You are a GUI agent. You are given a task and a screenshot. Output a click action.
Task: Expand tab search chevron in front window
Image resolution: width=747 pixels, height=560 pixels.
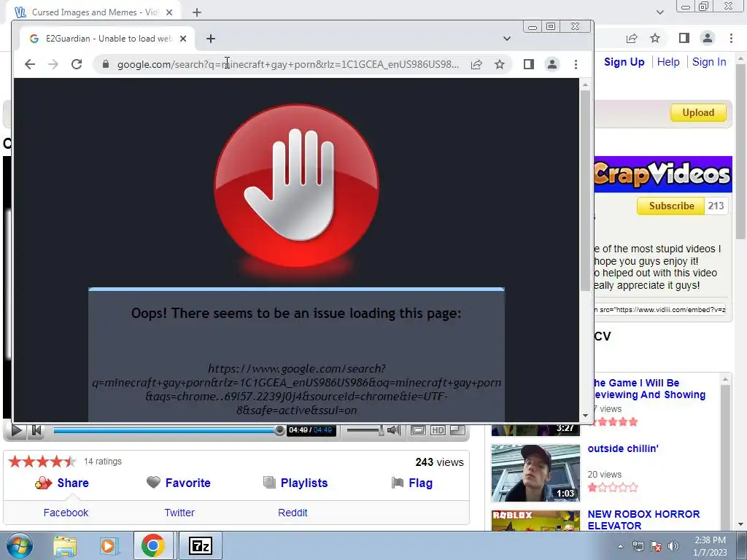coord(507,39)
